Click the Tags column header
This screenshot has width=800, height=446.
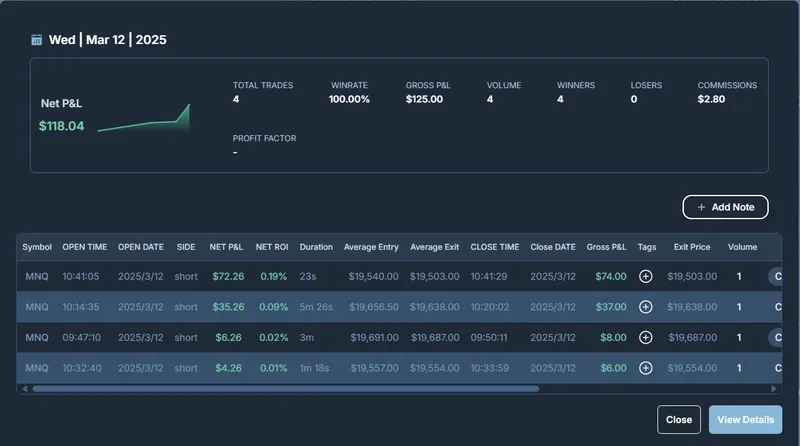click(x=646, y=247)
